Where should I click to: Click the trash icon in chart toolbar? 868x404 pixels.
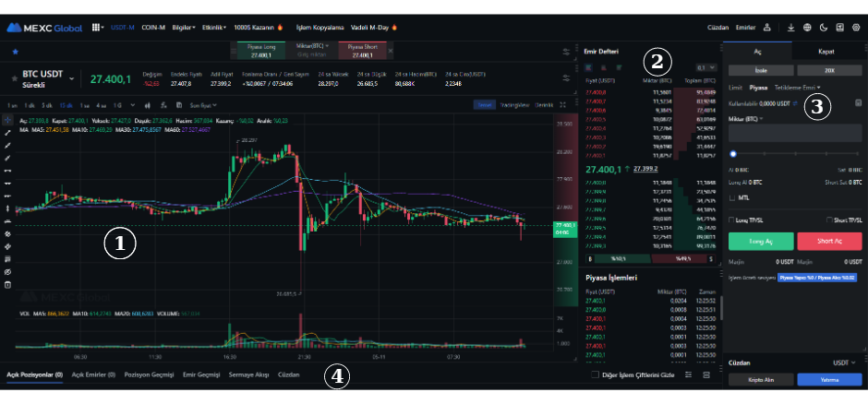tap(9, 284)
